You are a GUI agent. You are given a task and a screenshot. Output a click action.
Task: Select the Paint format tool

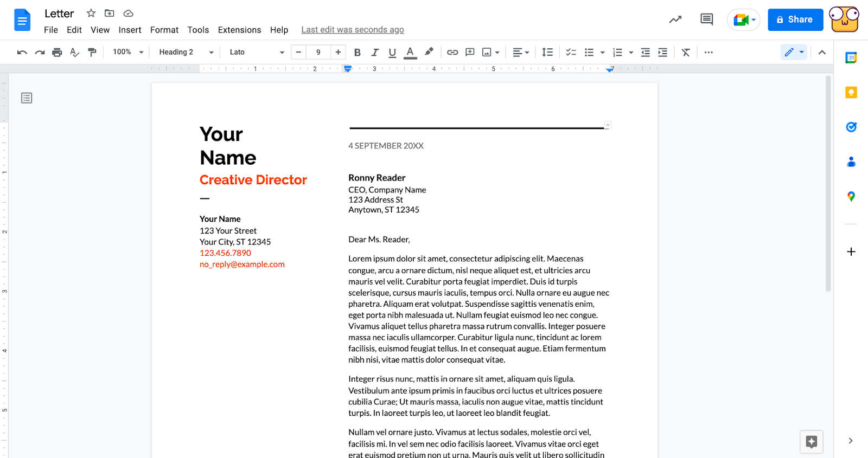coord(92,53)
